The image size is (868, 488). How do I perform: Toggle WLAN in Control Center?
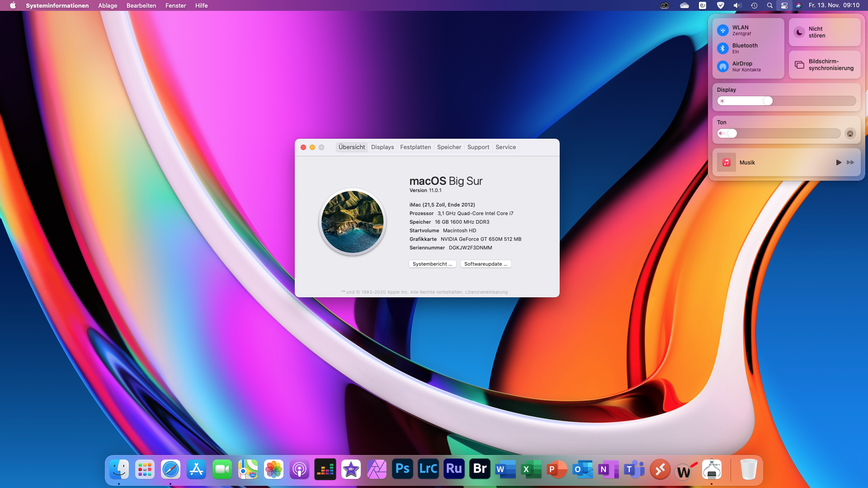point(722,30)
